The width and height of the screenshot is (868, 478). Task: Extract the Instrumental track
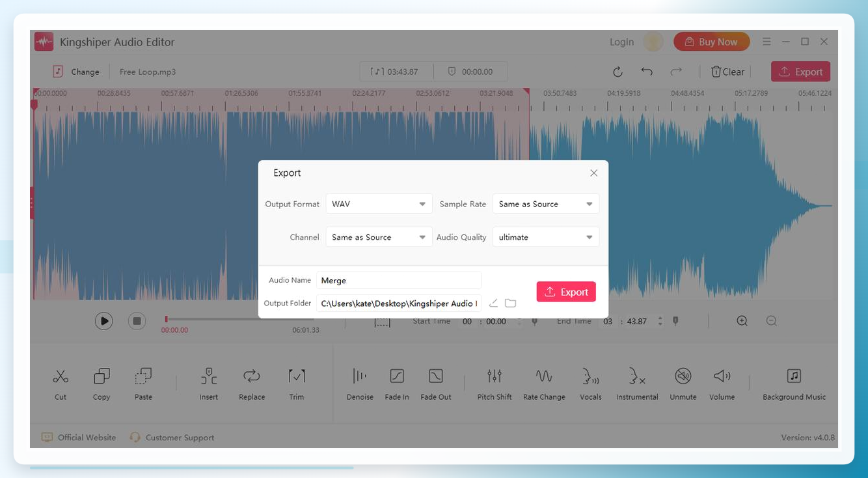(637, 384)
